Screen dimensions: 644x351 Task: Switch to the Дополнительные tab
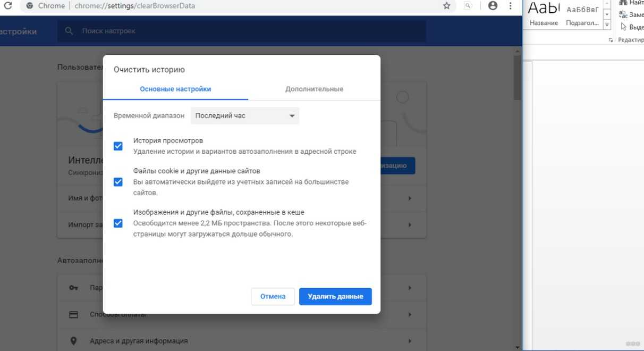coord(314,89)
